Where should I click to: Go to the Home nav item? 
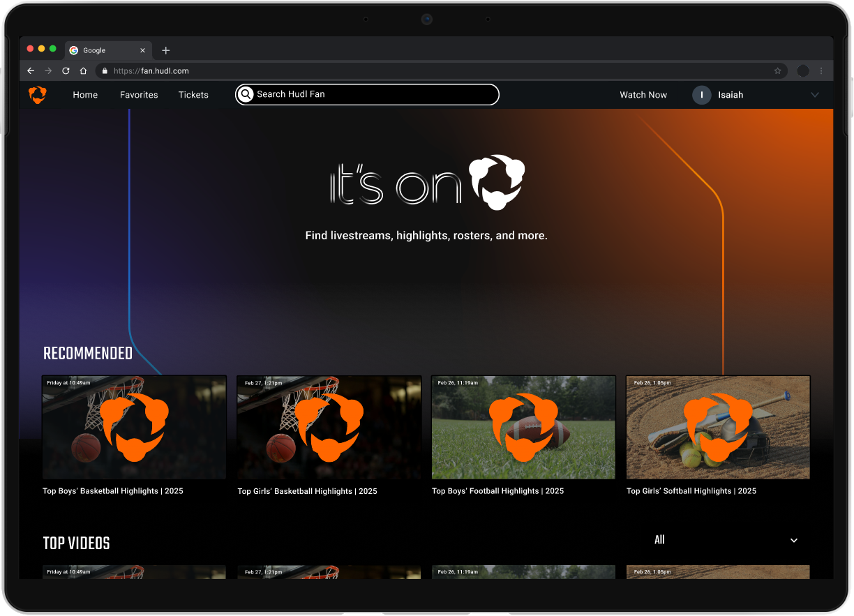pyautogui.click(x=85, y=95)
